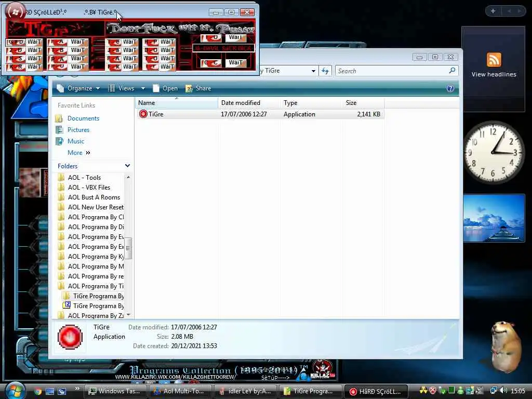Open the Organize menu
This screenshot has height=399, width=532.
pyautogui.click(x=78, y=88)
